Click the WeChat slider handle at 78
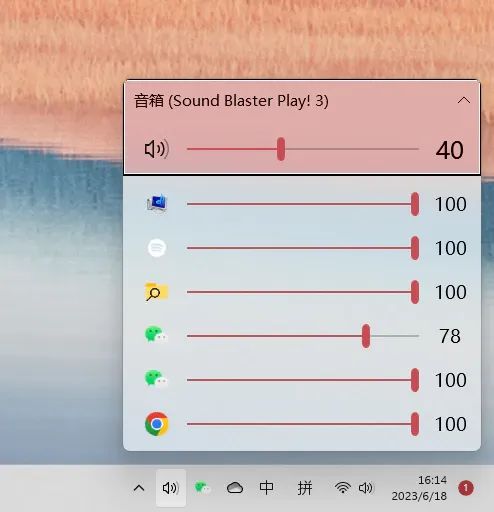Screen dimensions: 494x512 pyautogui.click(x=366, y=336)
